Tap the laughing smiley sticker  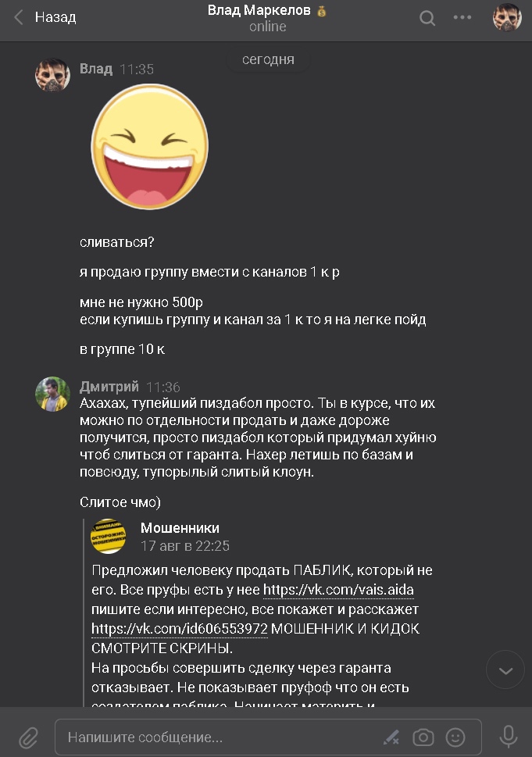tap(150, 147)
